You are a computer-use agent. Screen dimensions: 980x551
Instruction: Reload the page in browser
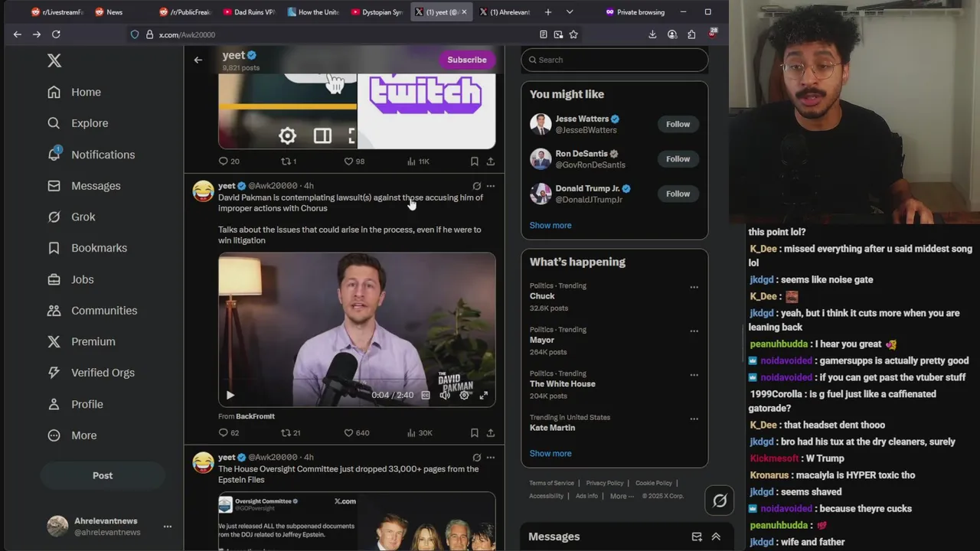point(56,34)
